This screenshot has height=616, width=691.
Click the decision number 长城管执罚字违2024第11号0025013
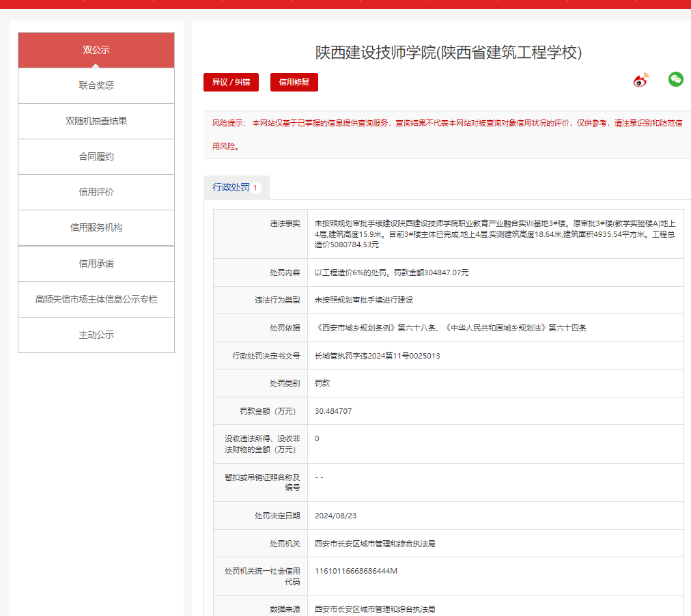(x=377, y=356)
